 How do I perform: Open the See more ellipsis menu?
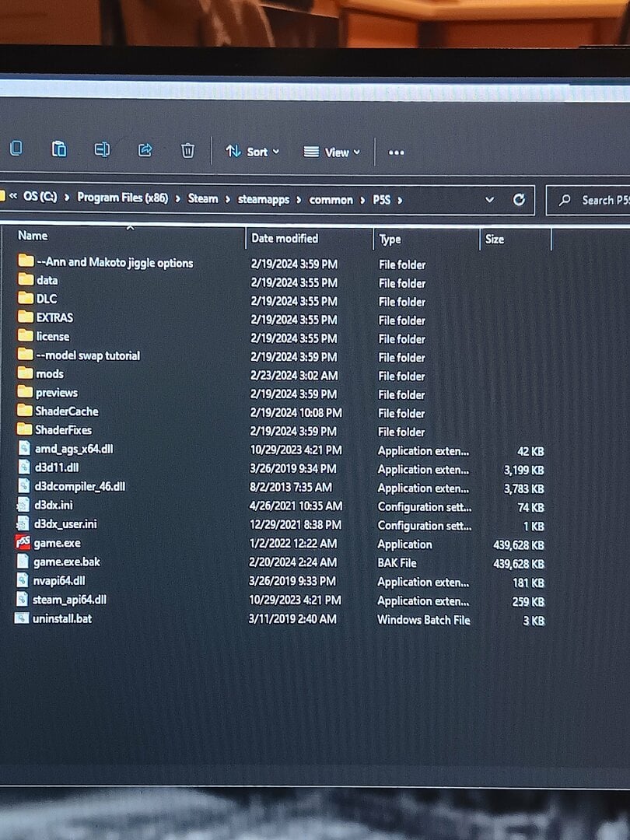pyautogui.click(x=397, y=152)
